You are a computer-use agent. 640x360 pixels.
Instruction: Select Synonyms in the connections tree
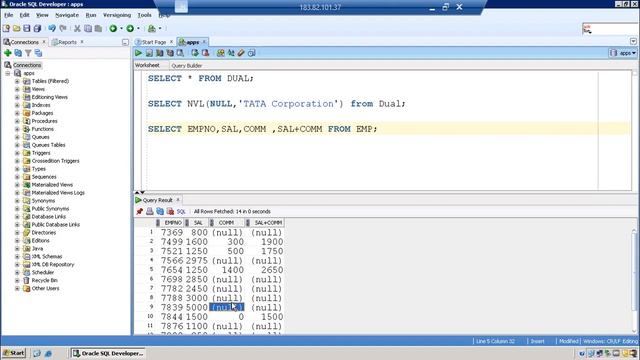point(43,201)
